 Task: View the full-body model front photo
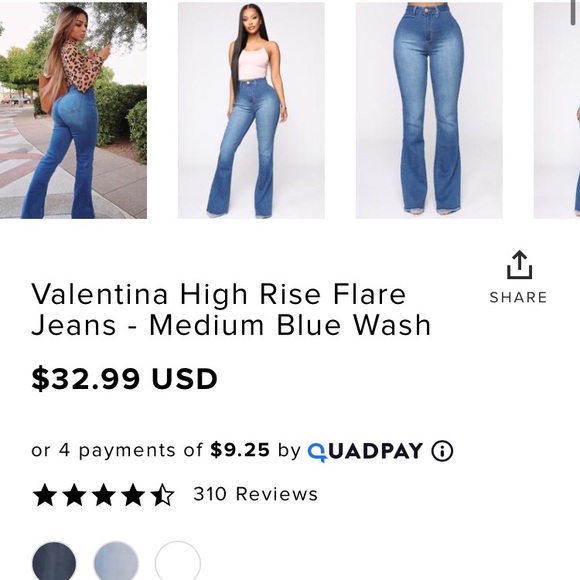(x=252, y=110)
